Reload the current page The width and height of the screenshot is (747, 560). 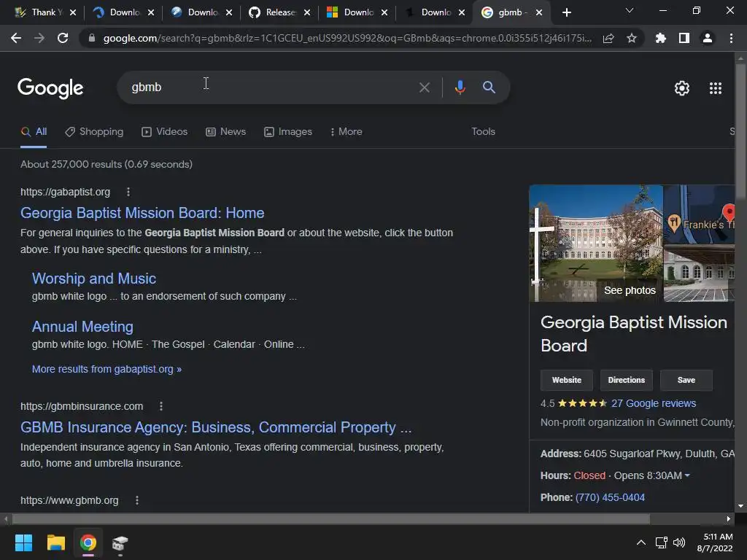(x=63, y=38)
